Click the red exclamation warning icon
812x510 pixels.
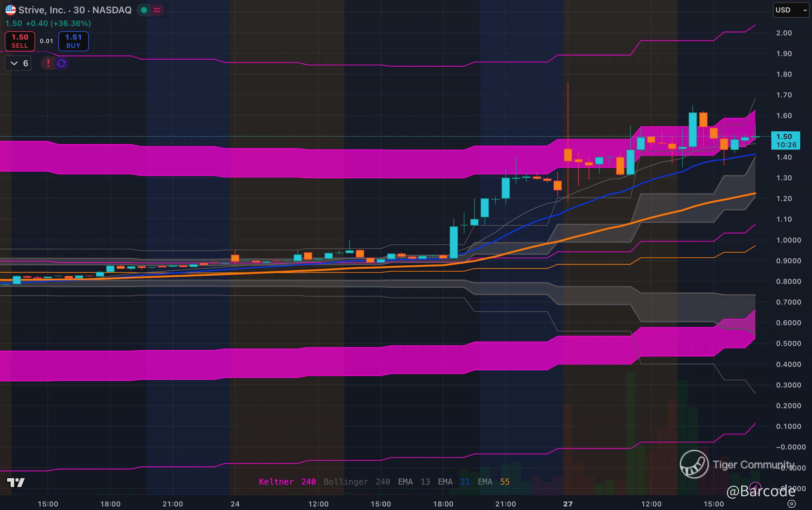[48, 63]
